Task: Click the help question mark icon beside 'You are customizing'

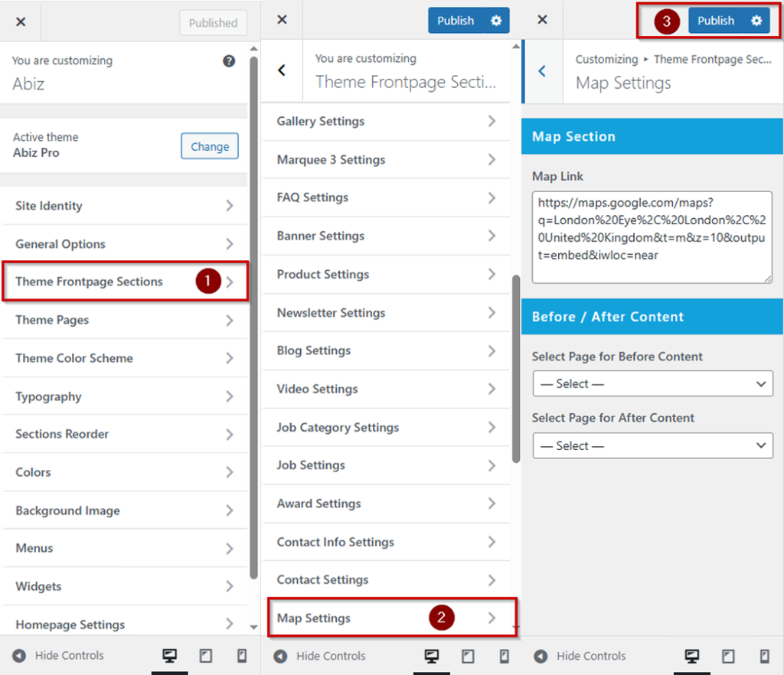Action: (229, 61)
